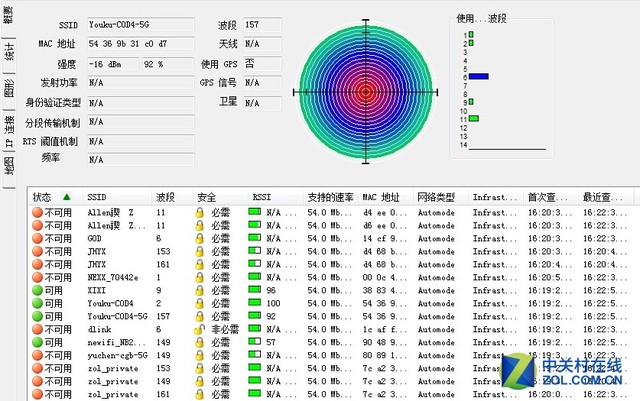Click the red unavailable icon of the dlink row
Image resolution: width=640 pixels, height=401 pixels.
38,330
